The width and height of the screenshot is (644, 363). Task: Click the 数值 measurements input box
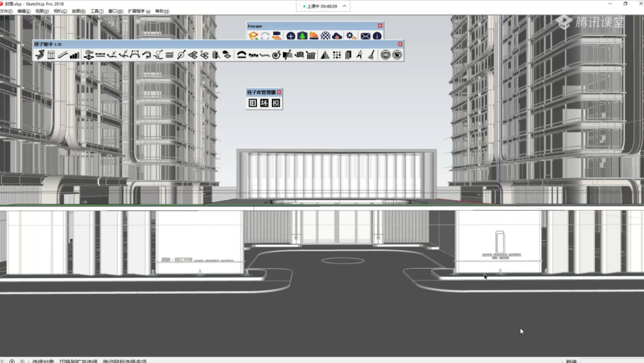point(611,361)
